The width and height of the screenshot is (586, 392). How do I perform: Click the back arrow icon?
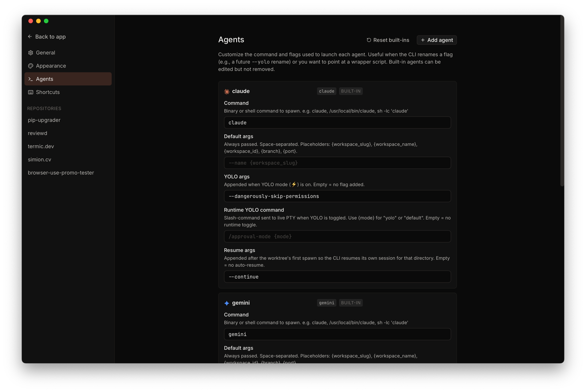(x=30, y=37)
